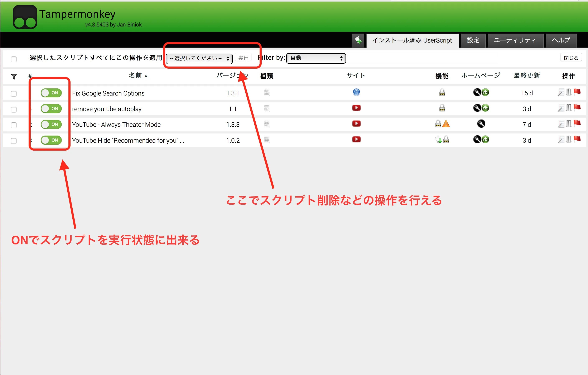Open green homepage icon for Fix Google Search Options
Screen dimensions: 588x375
pyautogui.click(x=485, y=92)
